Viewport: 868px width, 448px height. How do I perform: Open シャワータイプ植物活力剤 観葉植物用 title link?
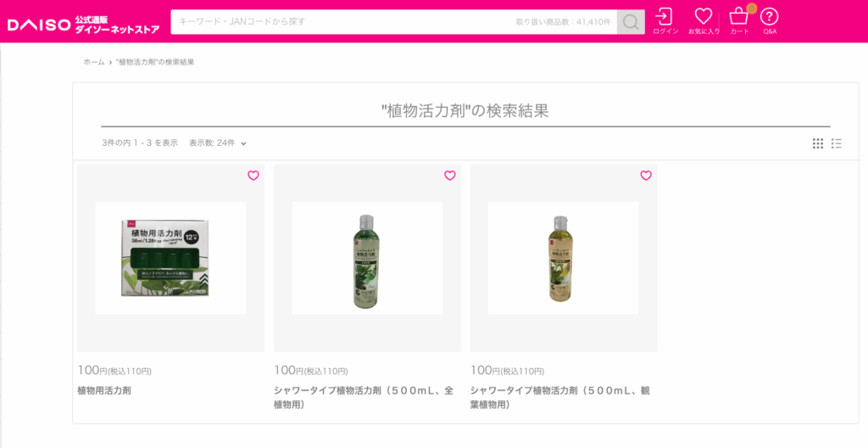pos(560,398)
